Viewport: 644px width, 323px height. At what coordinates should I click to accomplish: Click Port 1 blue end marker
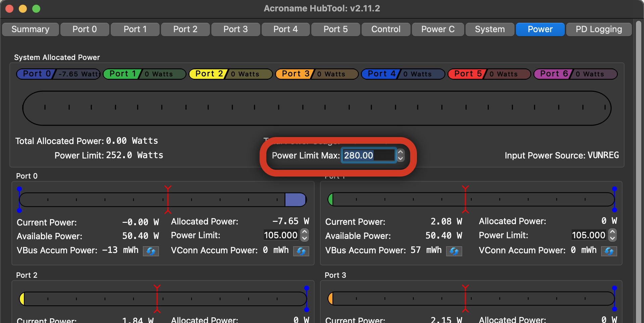(x=614, y=199)
